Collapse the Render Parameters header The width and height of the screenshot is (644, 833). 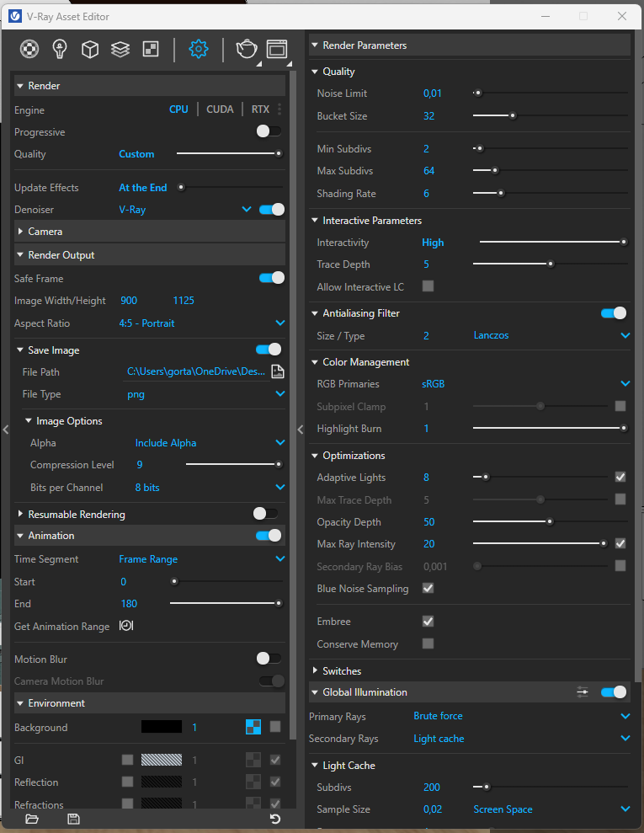[470, 45]
